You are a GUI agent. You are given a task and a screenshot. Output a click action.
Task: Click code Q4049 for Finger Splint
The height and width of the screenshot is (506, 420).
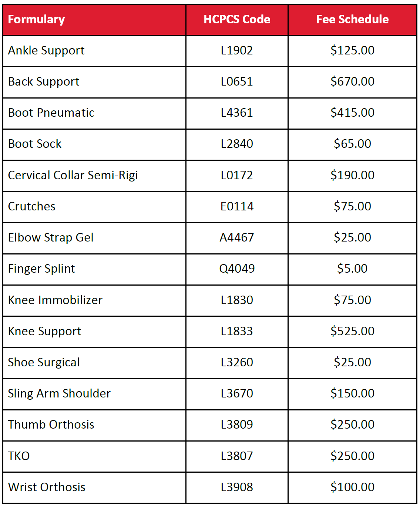[237, 269]
